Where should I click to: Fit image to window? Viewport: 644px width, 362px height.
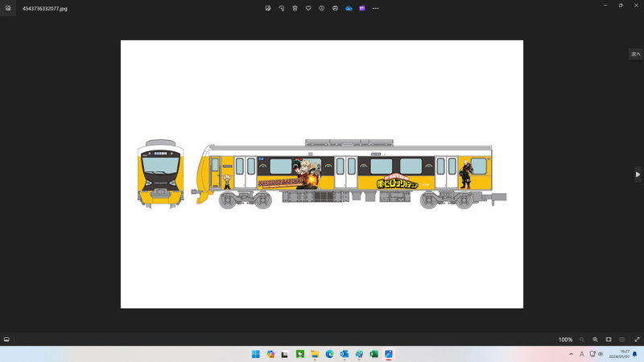click(x=609, y=339)
